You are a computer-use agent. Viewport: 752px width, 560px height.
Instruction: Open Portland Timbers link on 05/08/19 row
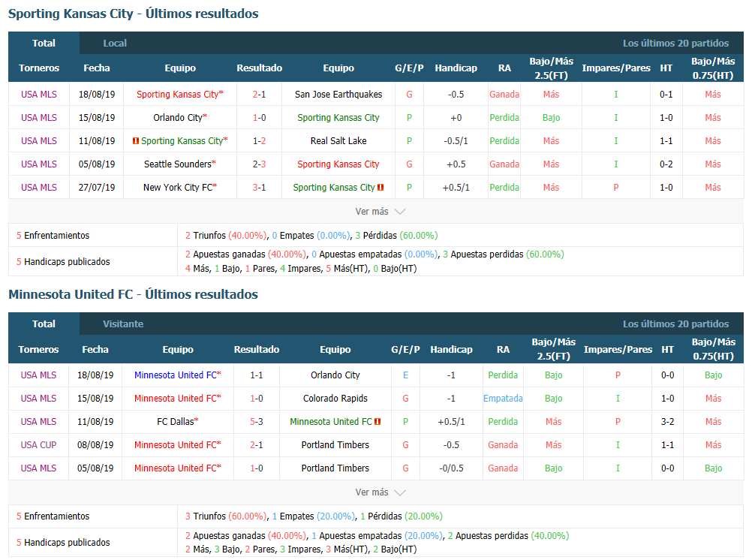[x=335, y=468]
